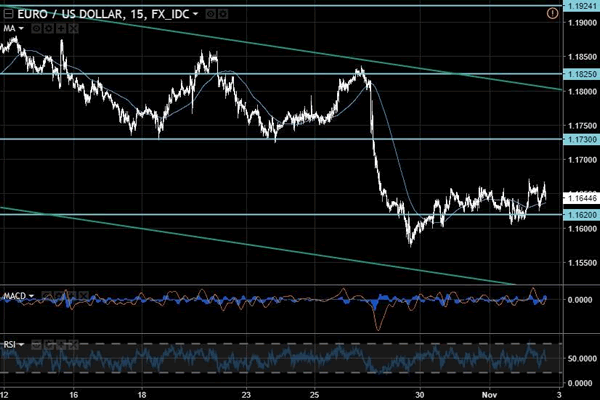Click the RSI icon between settings and remove

[x=61, y=345]
